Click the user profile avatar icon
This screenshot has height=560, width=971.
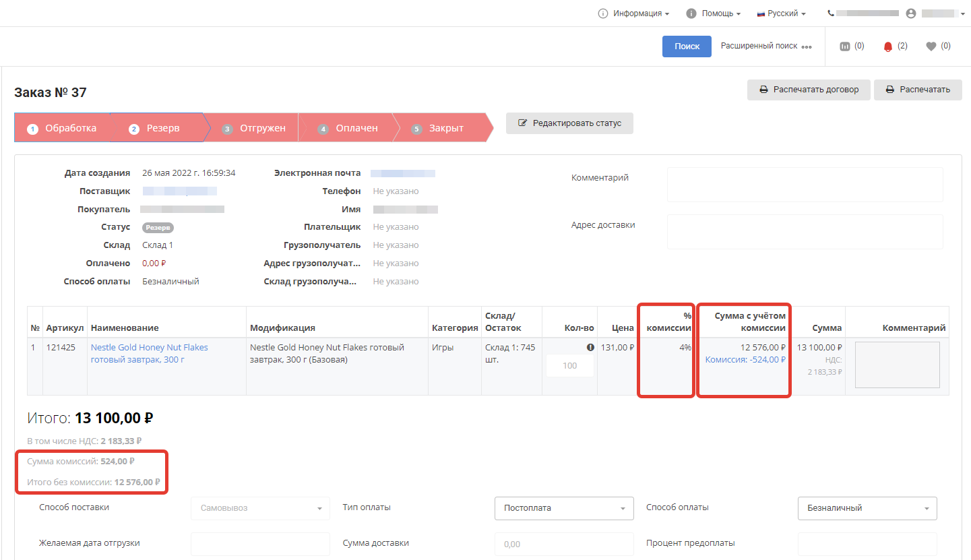[x=911, y=13]
